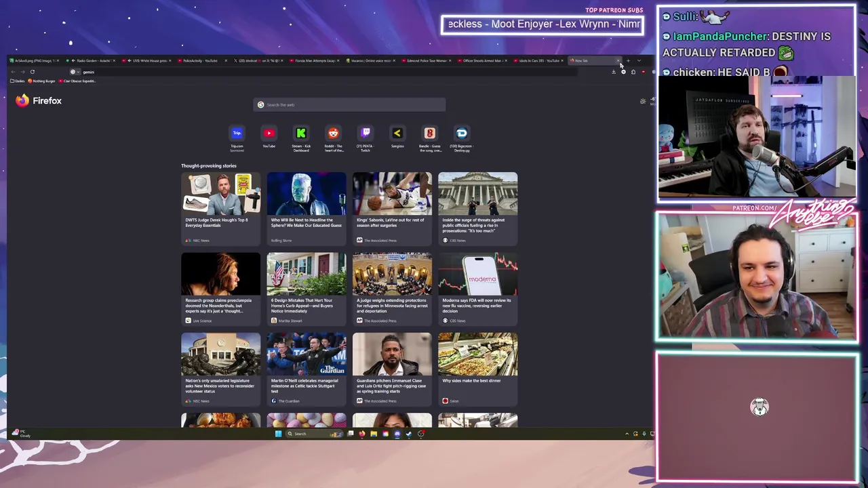Open the PENTA Twitch shortcut
This screenshot has height=488, width=868.
click(366, 138)
